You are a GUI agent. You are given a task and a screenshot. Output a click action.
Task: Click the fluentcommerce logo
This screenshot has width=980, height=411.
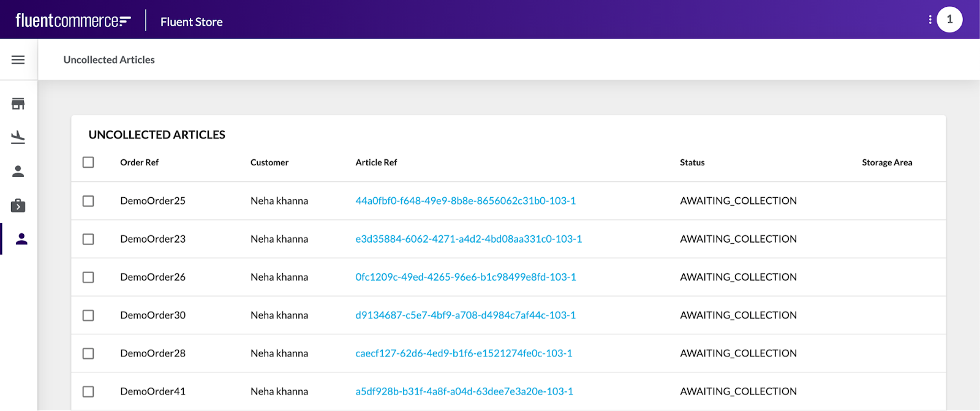73,21
